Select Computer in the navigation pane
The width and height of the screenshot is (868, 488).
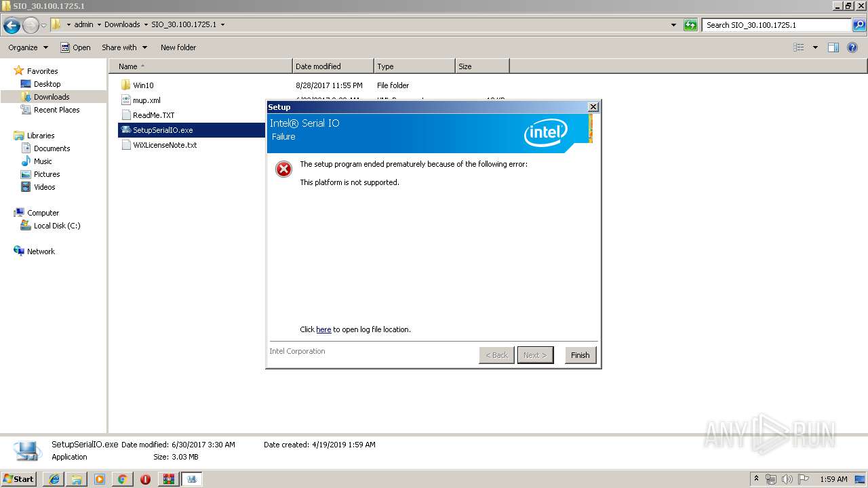pos(43,213)
